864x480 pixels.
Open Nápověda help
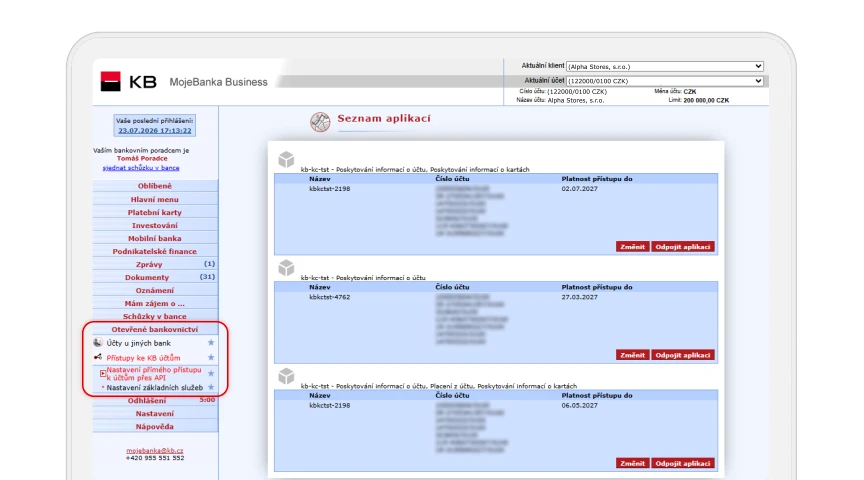[x=155, y=427]
